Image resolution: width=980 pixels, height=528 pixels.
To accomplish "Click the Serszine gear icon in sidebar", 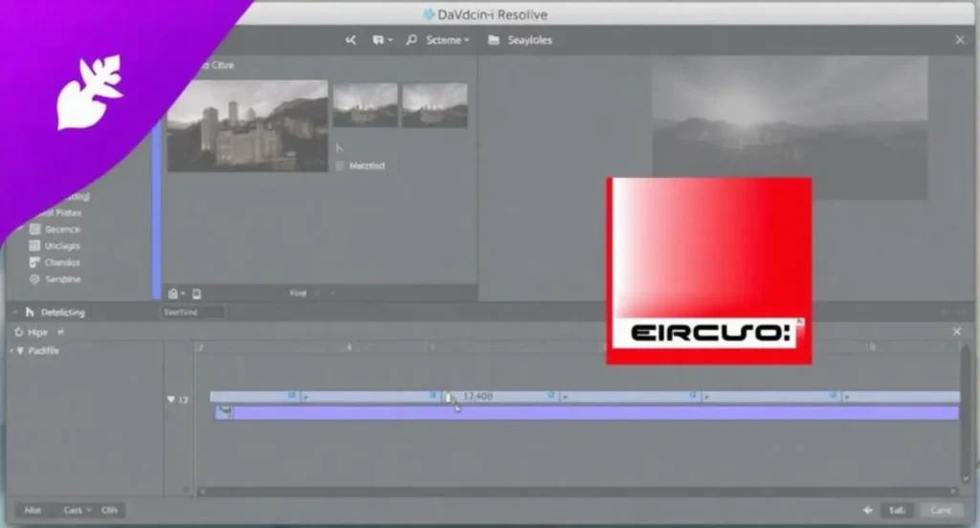I will click(35, 279).
